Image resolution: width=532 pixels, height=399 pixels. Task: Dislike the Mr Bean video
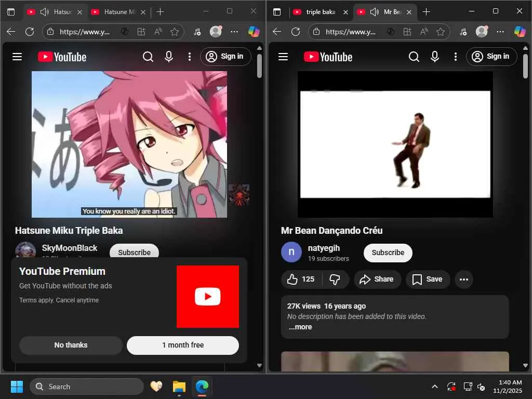pyautogui.click(x=335, y=279)
